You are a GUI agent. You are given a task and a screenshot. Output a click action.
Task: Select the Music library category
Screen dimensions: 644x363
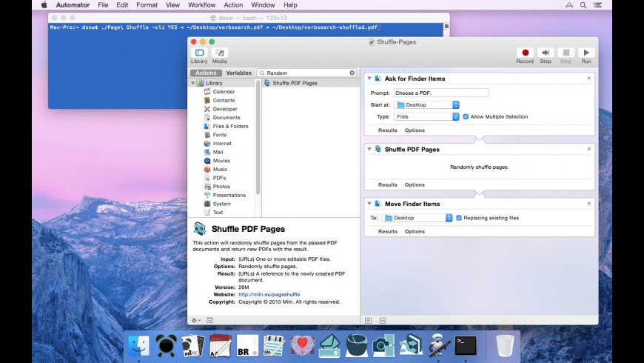(x=220, y=170)
